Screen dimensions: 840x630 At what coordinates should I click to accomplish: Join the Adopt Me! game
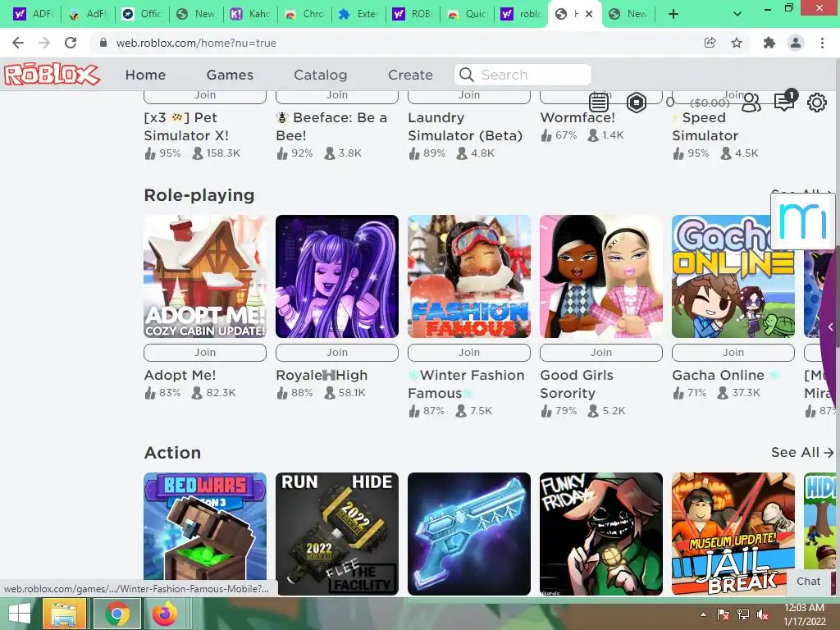(x=204, y=353)
